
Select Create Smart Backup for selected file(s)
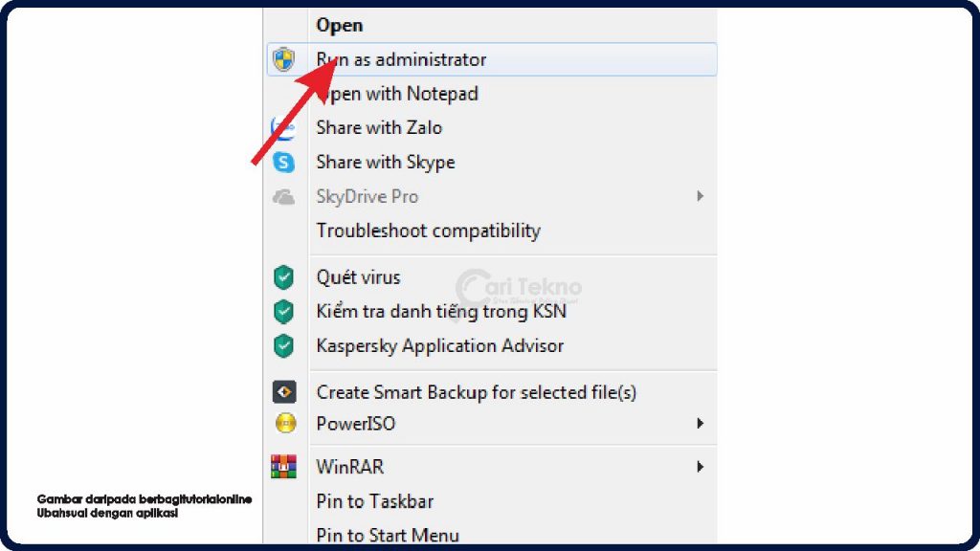tap(476, 392)
